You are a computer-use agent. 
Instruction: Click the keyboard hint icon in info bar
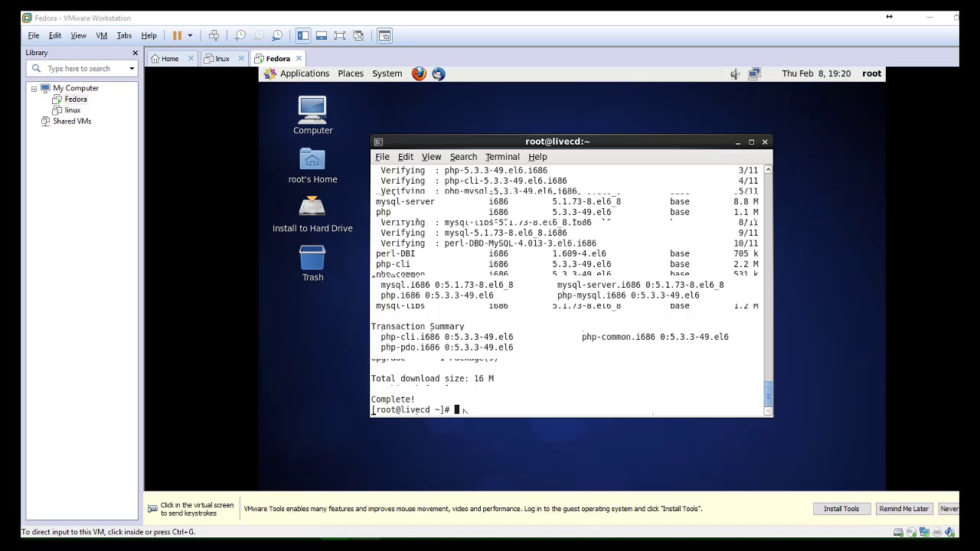point(152,508)
